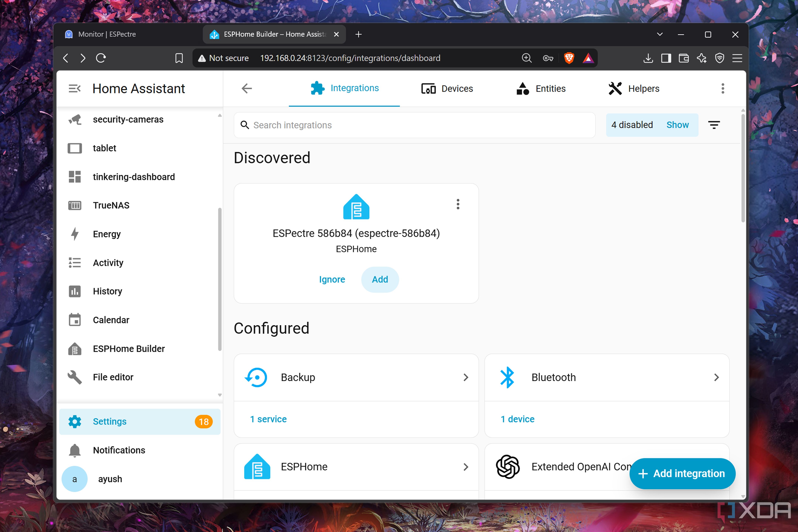Show the 4 disabled integrations
Image resolution: width=798 pixels, height=532 pixels.
click(677, 125)
